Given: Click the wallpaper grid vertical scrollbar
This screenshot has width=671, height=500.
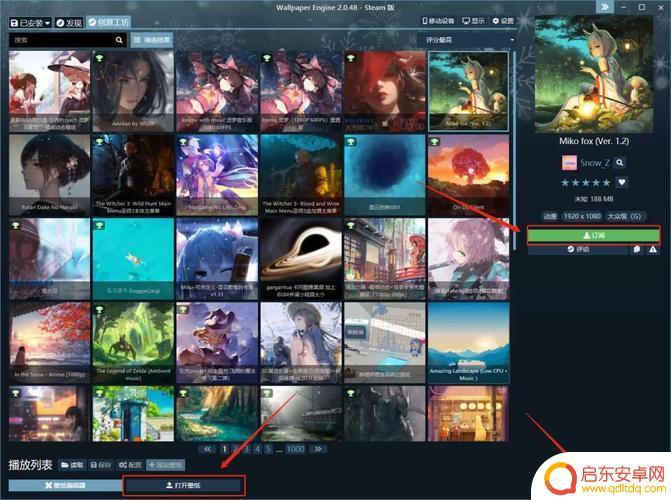Looking at the screenshot, I should (x=514, y=151).
